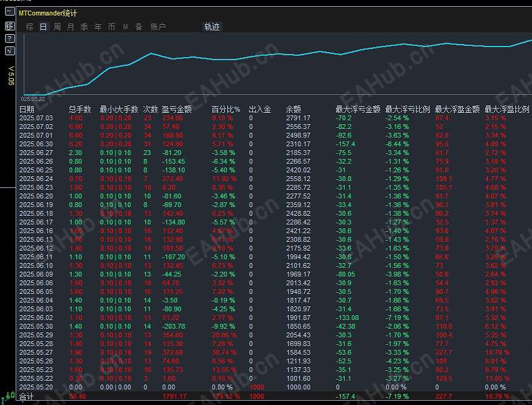The image size is (532, 405).
Task: Toggle the 轨迹 track button
Action: tap(212, 27)
